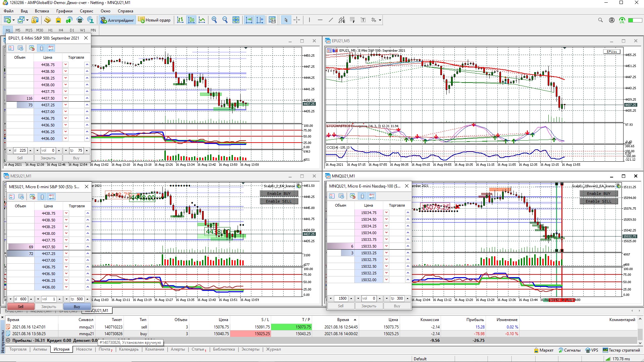Switch to the Журнал tab

coord(273,349)
